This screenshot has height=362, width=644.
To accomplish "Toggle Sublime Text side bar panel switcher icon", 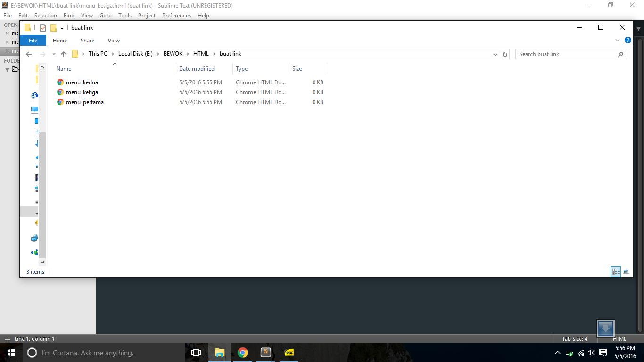I will (x=7, y=339).
